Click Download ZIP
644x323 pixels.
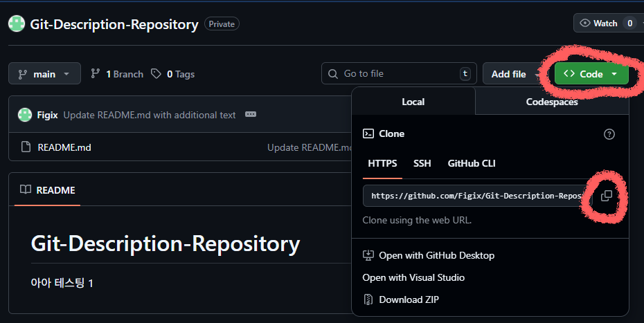409,299
